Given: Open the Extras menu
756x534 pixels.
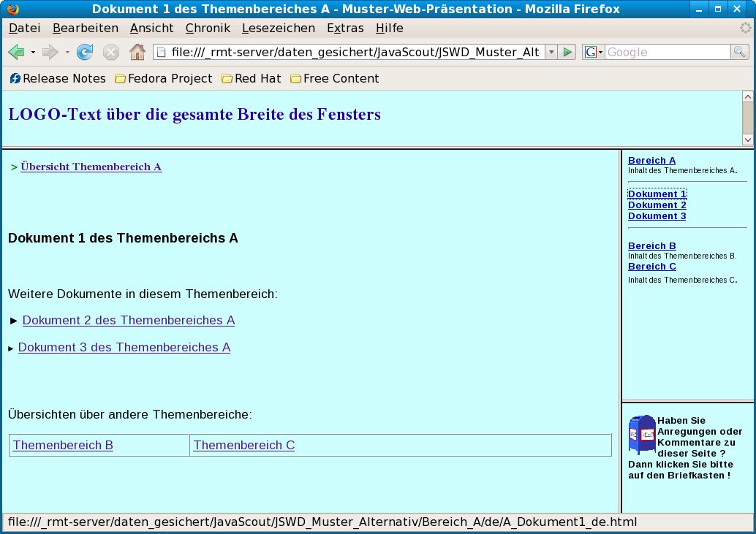Looking at the screenshot, I should [x=345, y=28].
